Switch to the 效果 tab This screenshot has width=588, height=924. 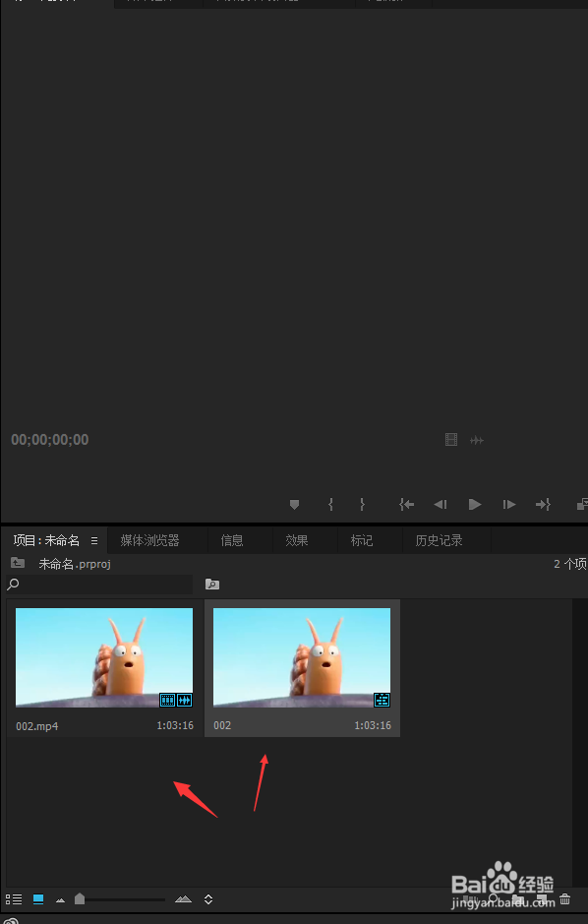point(297,540)
